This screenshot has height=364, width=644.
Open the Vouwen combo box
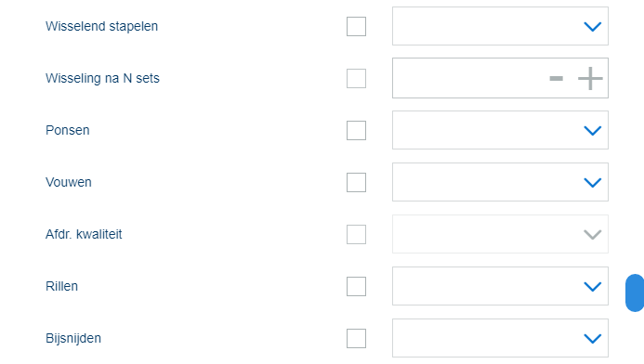(500, 182)
